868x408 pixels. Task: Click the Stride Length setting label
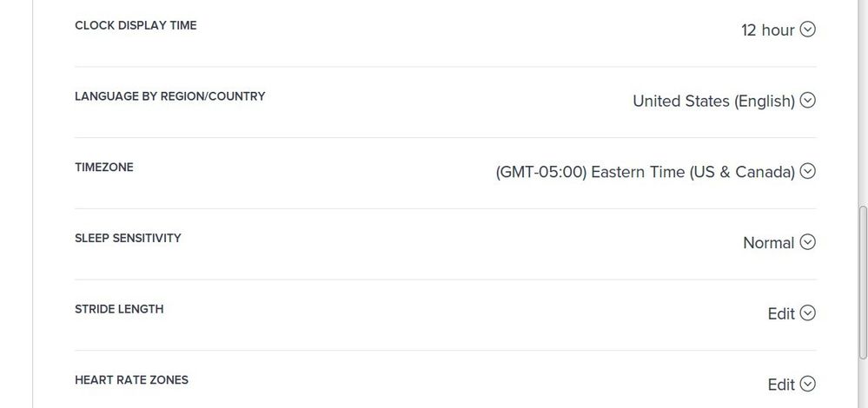coord(119,309)
